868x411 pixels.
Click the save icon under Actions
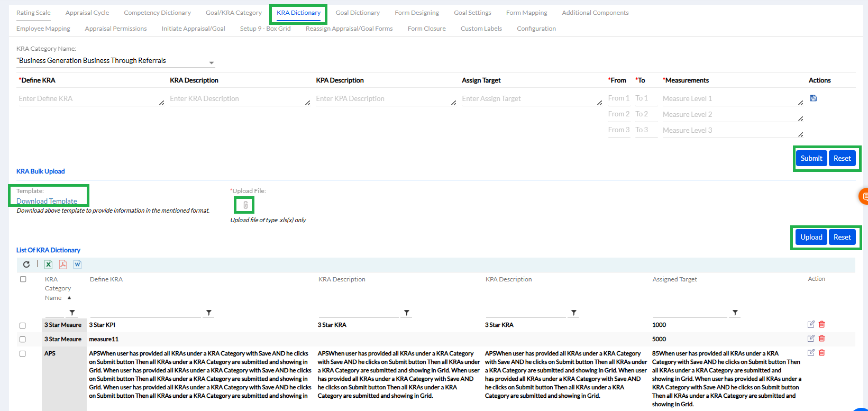pyautogui.click(x=813, y=98)
